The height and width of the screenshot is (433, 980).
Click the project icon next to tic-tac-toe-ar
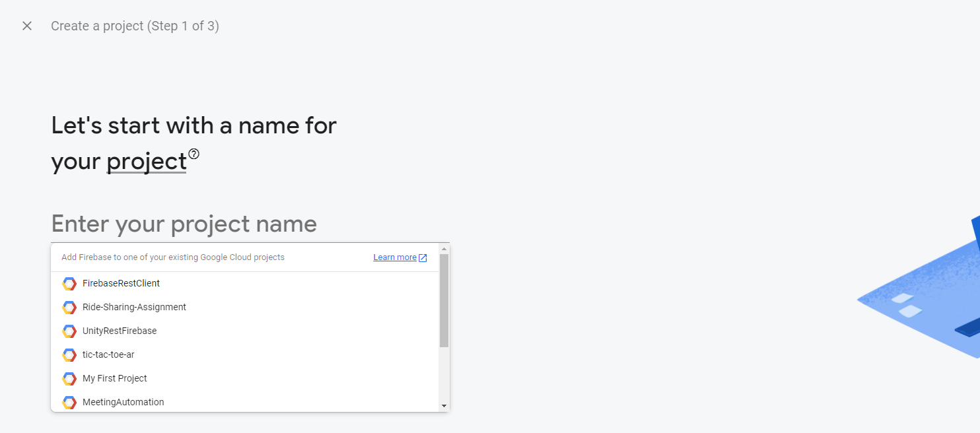pos(69,354)
